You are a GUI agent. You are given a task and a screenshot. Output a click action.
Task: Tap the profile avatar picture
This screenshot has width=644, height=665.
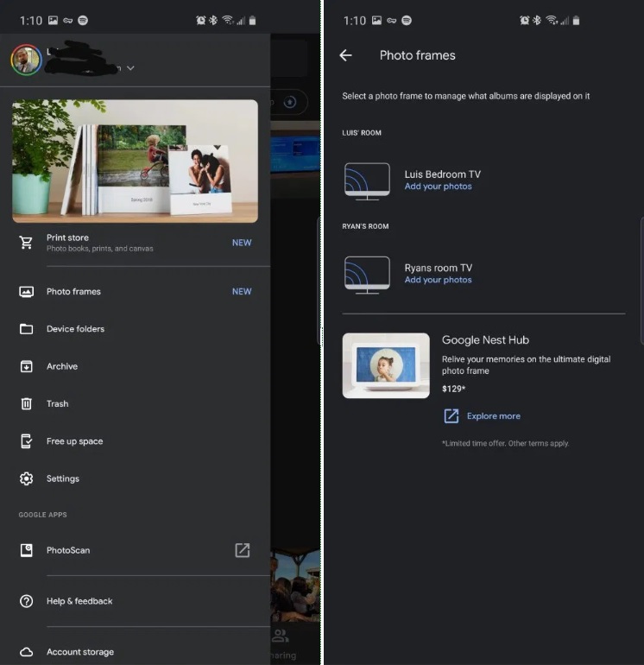click(26, 60)
